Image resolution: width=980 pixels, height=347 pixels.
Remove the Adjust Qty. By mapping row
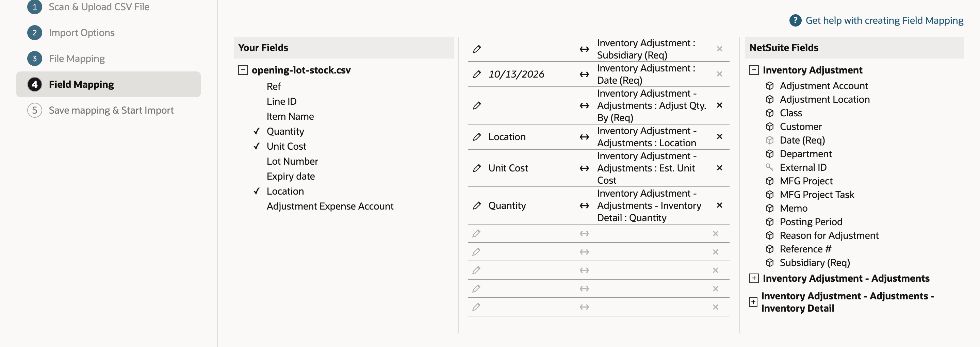point(719,105)
